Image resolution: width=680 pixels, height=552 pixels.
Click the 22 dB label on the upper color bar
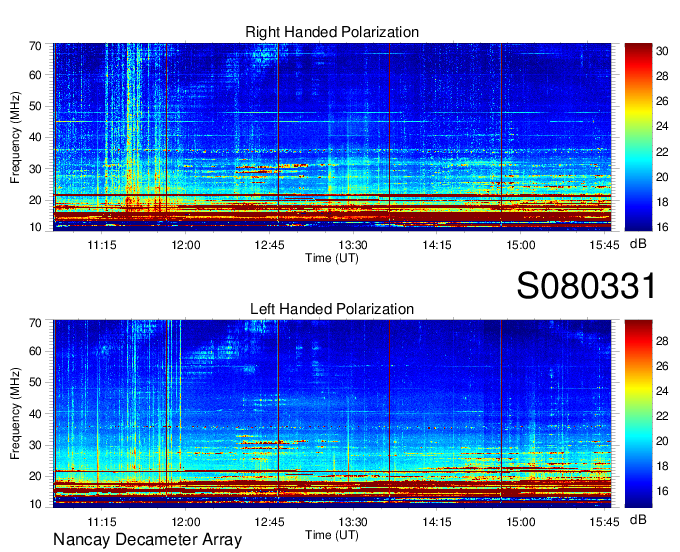[x=662, y=152]
